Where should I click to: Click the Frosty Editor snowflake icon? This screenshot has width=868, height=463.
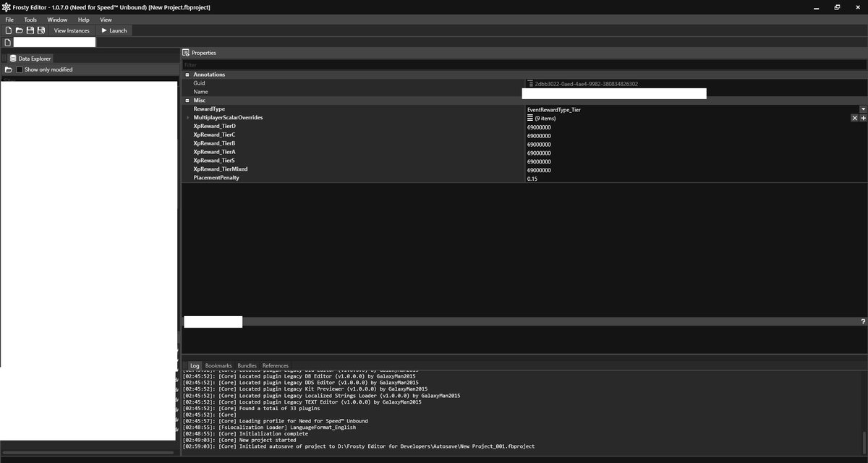[7, 7]
